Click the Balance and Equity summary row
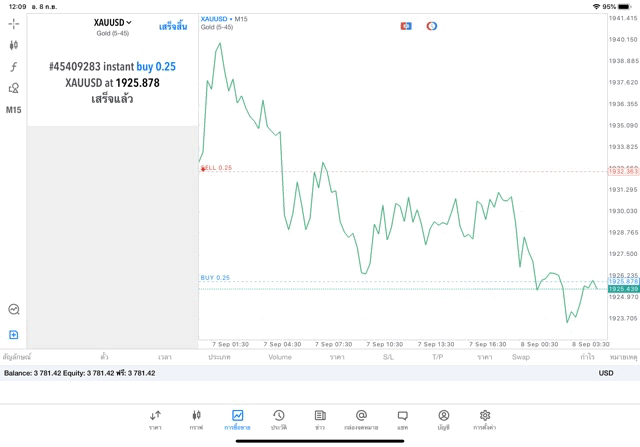The image size is (640, 447). [x=80, y=373]
